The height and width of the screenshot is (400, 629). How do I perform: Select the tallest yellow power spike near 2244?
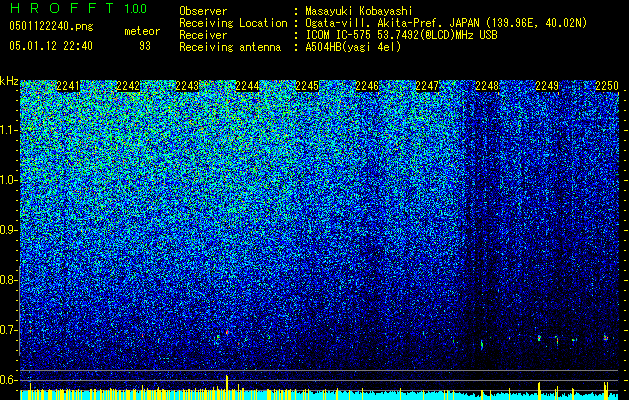(227, 387)
